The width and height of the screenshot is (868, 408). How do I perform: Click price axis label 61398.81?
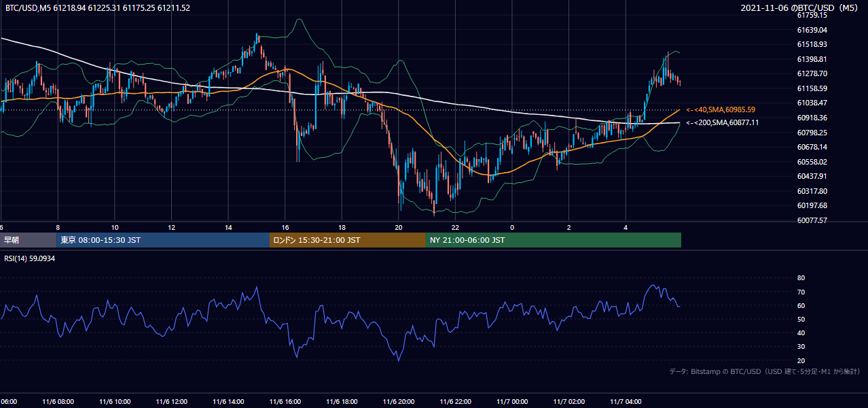tap(812, 59)
